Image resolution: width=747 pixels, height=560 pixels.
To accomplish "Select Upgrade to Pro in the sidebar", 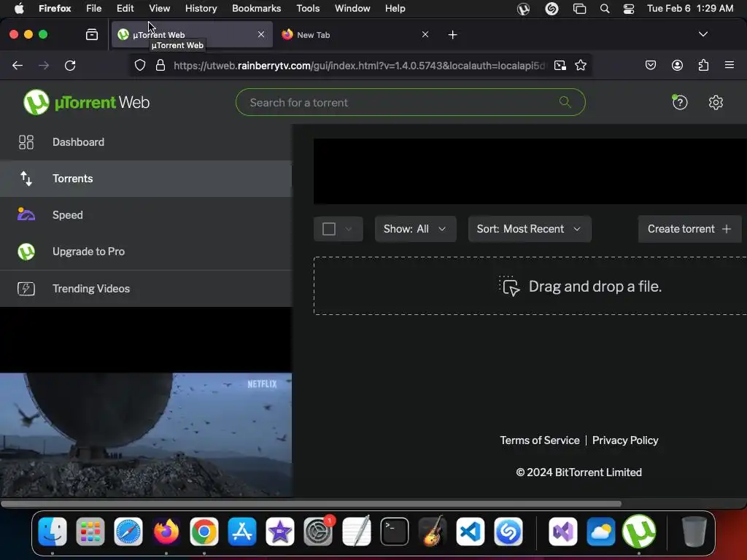I will pyautogui.click(x=146, y=252).
